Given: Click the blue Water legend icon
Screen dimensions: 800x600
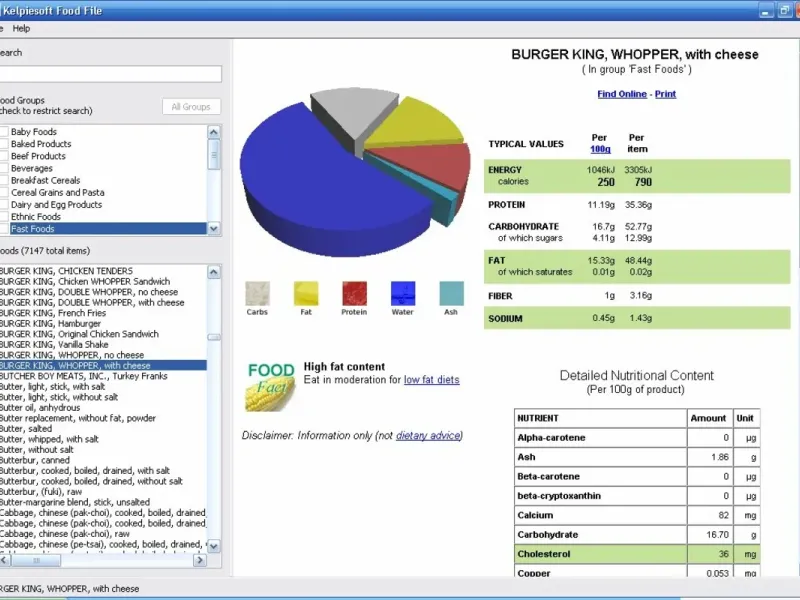Looking at the screenshot, I should (403, 293).
